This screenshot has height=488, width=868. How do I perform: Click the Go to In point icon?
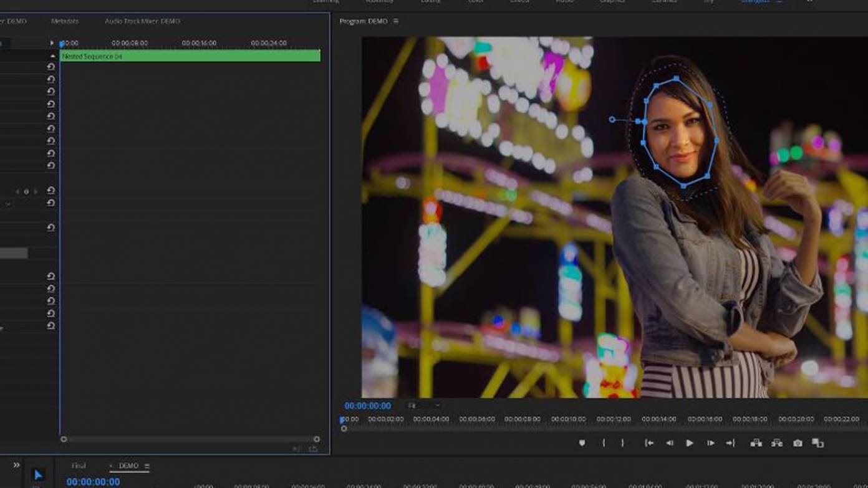point(650,443)
